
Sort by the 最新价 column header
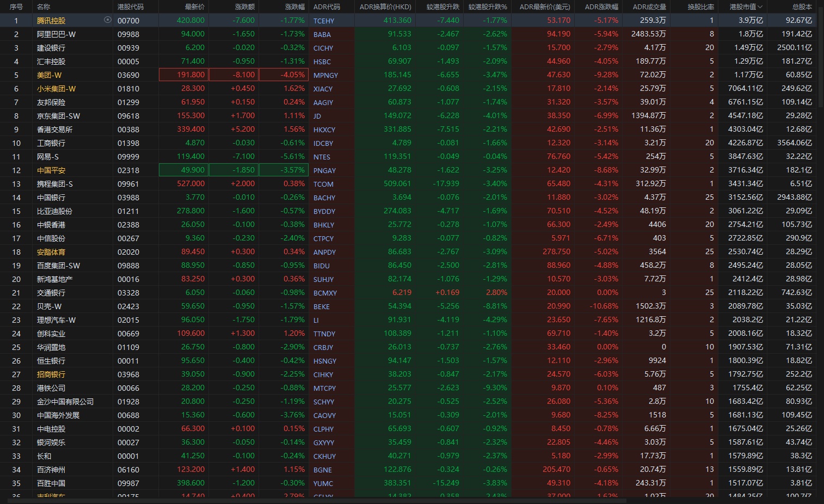pyautogui.click(x=194, y=7)
